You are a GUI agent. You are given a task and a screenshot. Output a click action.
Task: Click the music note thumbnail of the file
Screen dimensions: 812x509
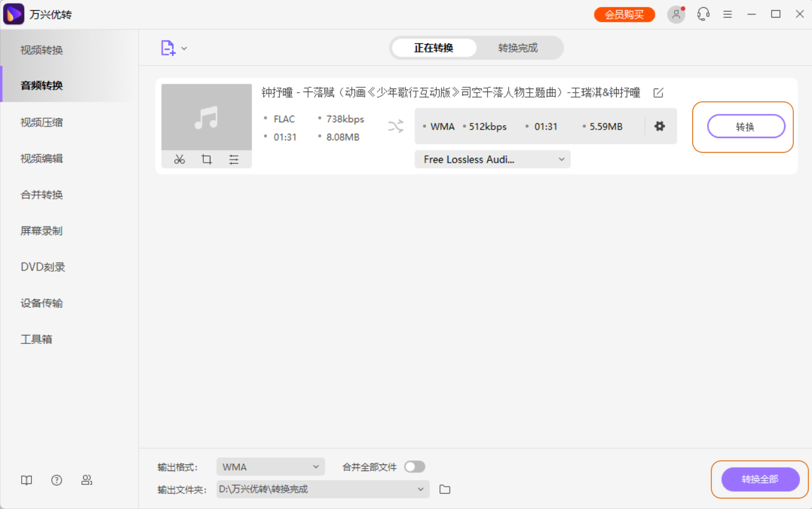coord(206,119)
